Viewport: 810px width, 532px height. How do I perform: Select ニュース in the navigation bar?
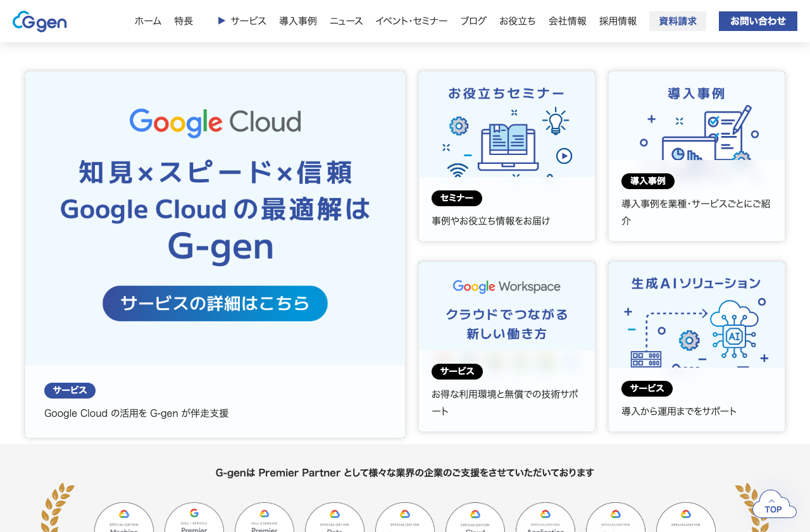pos(346,20)
